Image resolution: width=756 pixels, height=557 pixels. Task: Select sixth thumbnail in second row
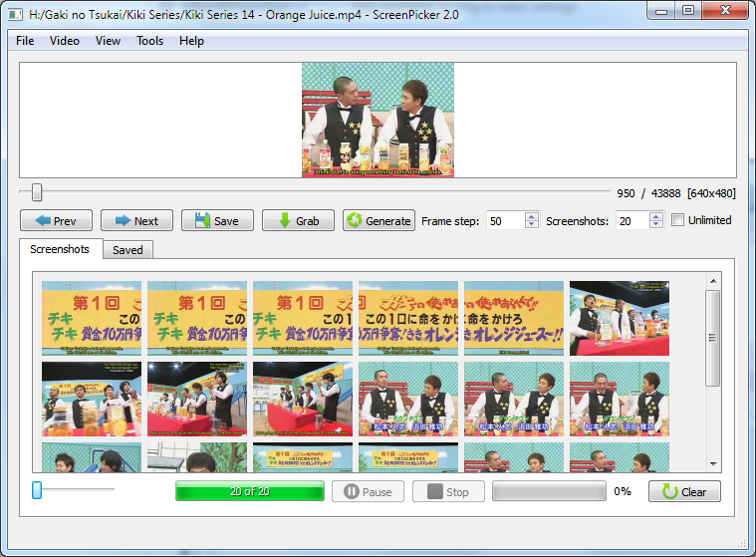(620, 400)
